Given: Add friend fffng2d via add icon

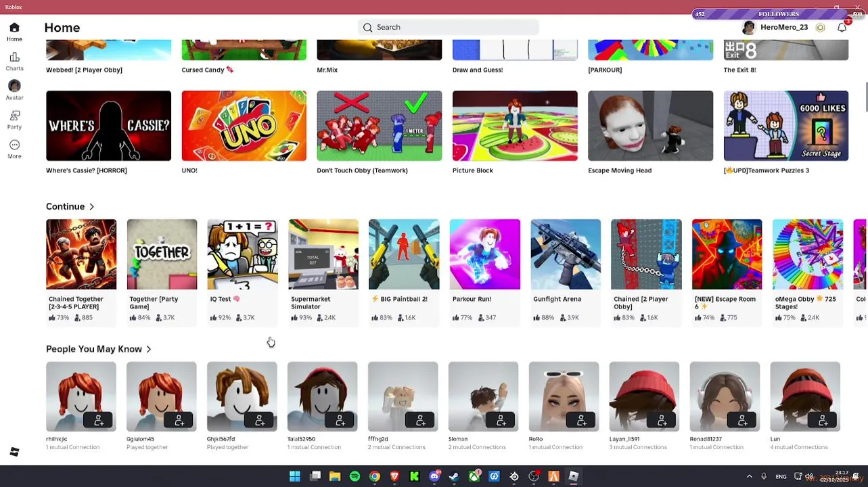Looking at the screenshot, I should pyautogui.click(x=421, y=421).
